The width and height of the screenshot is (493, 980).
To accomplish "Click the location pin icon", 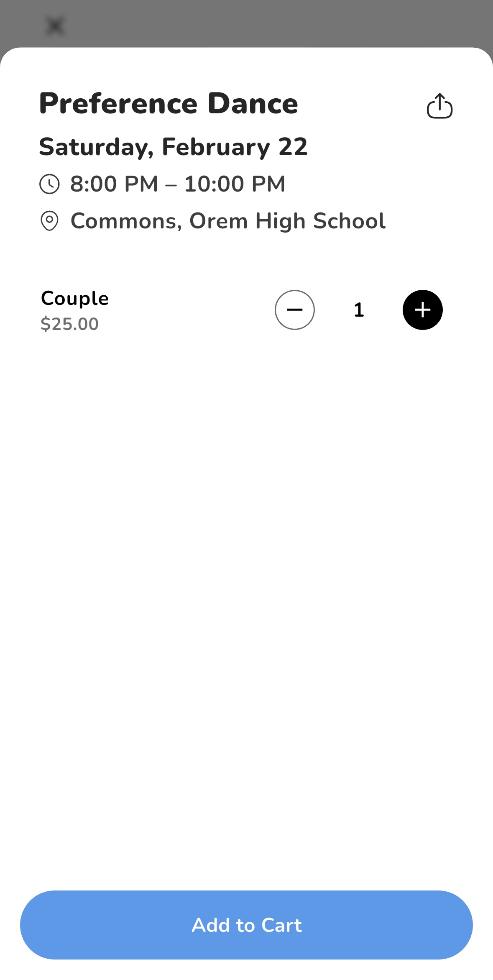I will pyautogui.click(x=49, y=221).
